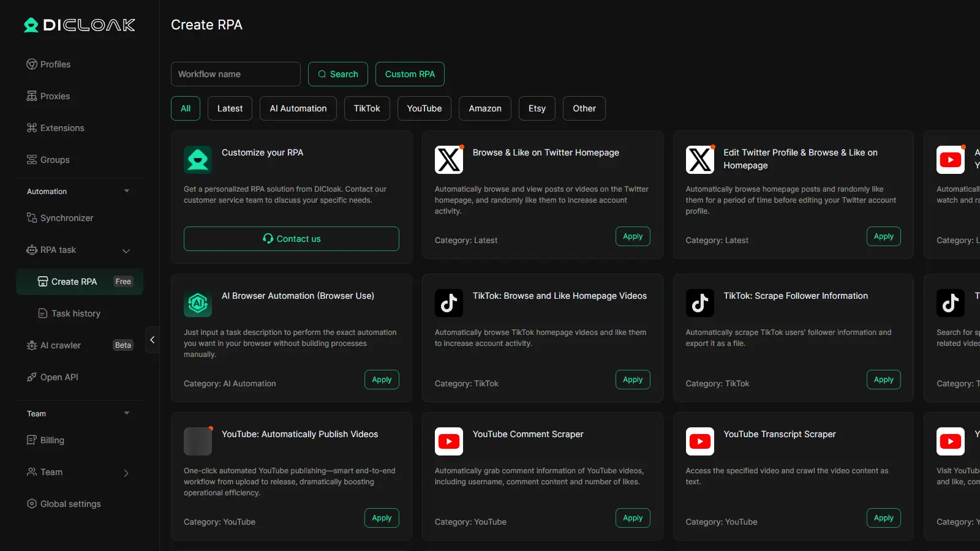Open Profiles from the sidebar
Viewport: 980px width, 551px height.
[55, 64]
